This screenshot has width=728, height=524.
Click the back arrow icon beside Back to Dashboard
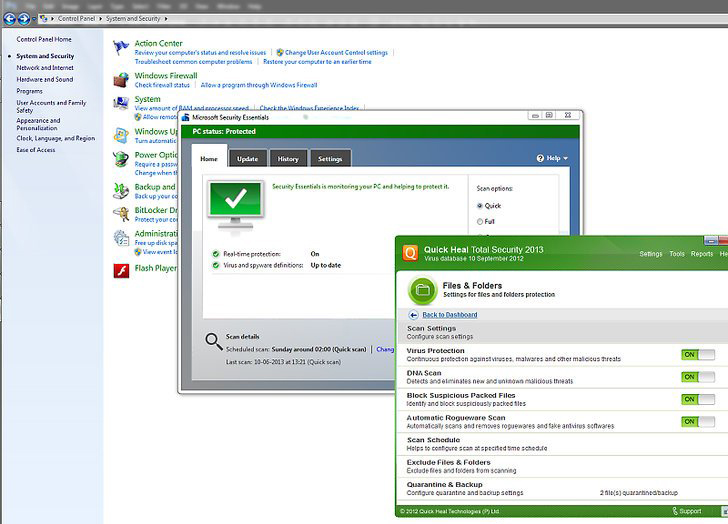click(413, 315)
